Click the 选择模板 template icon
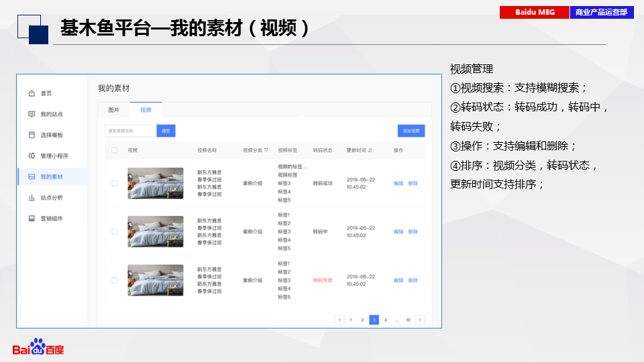This screenshot has height=362, width=644. pyautogui.click(x=32, y=135)
